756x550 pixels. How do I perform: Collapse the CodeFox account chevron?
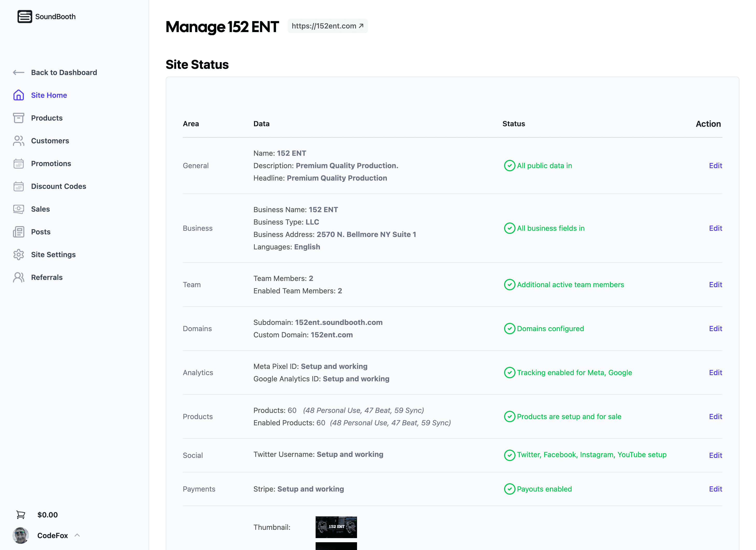tap(78, 535)
